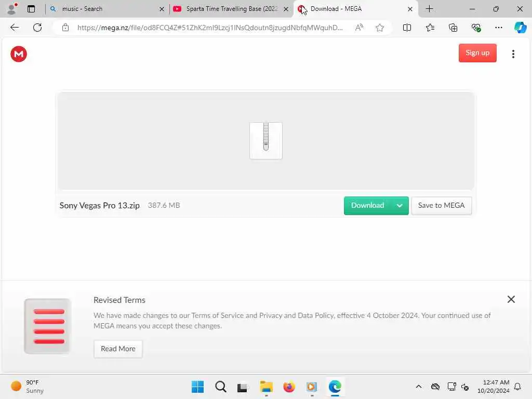Screen dimensions: 532x399
Task: Toggle split screen view
Action: (x=407, y=28)
